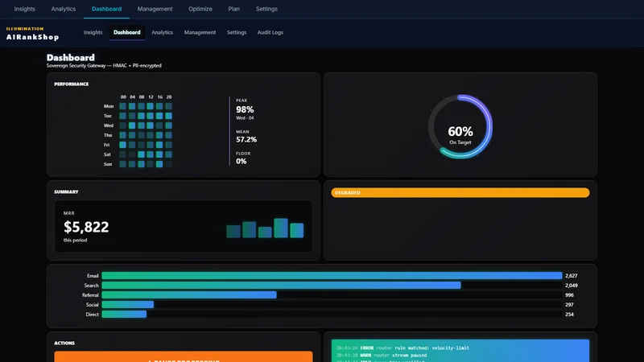The height and width of the screenshot is (362, 644).
Task: Click the 98% peak value
Action: pyautogui.click(x=245, y=109)
